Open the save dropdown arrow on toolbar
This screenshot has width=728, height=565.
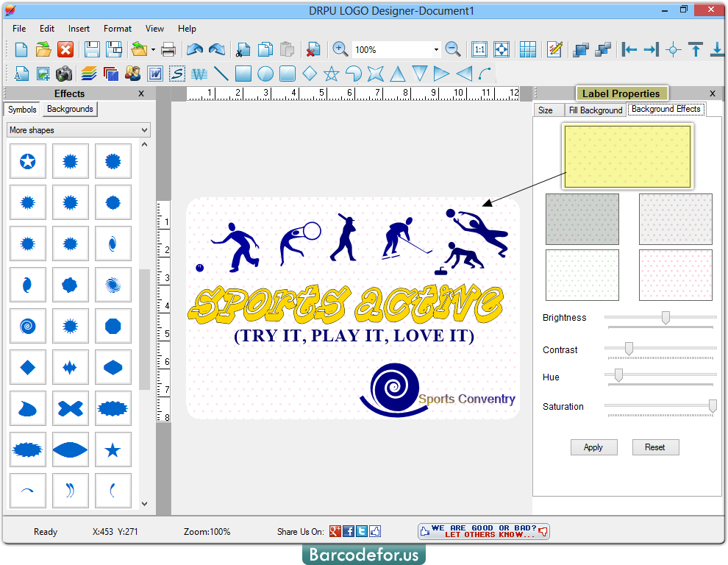point(153,49)
